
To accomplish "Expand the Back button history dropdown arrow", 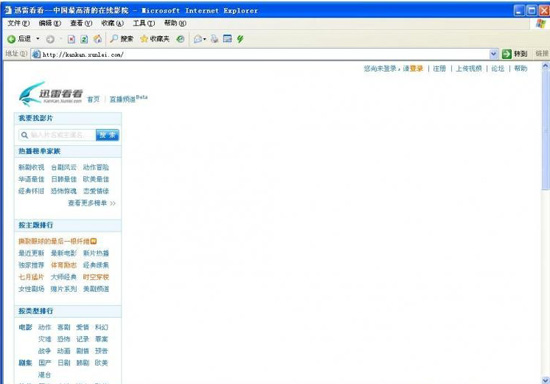I will tap(38, 39).
